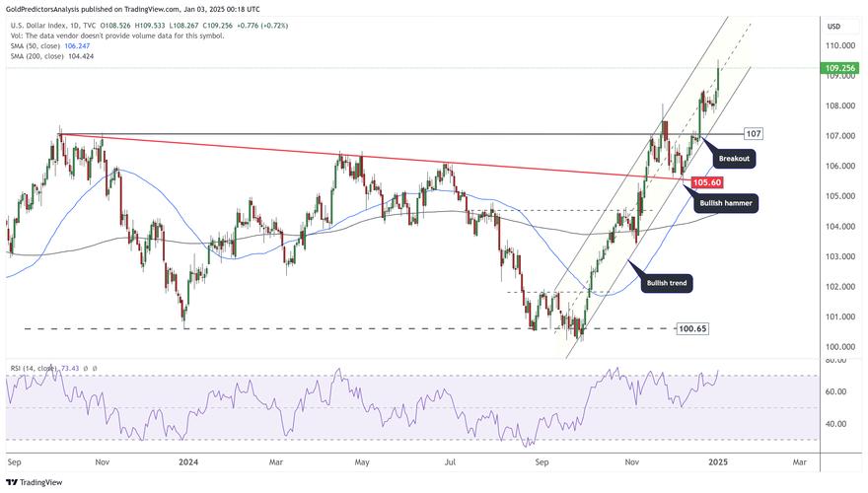This screenshot has width=868, height=493.
Task: Click the 110.000 level on price scale
Action: pyautogui.click(x=839, y=45)
